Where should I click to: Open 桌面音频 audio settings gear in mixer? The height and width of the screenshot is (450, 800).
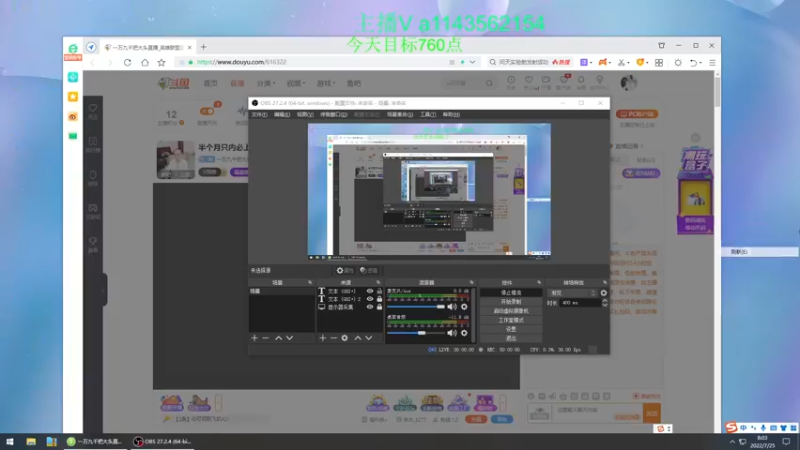464,333
